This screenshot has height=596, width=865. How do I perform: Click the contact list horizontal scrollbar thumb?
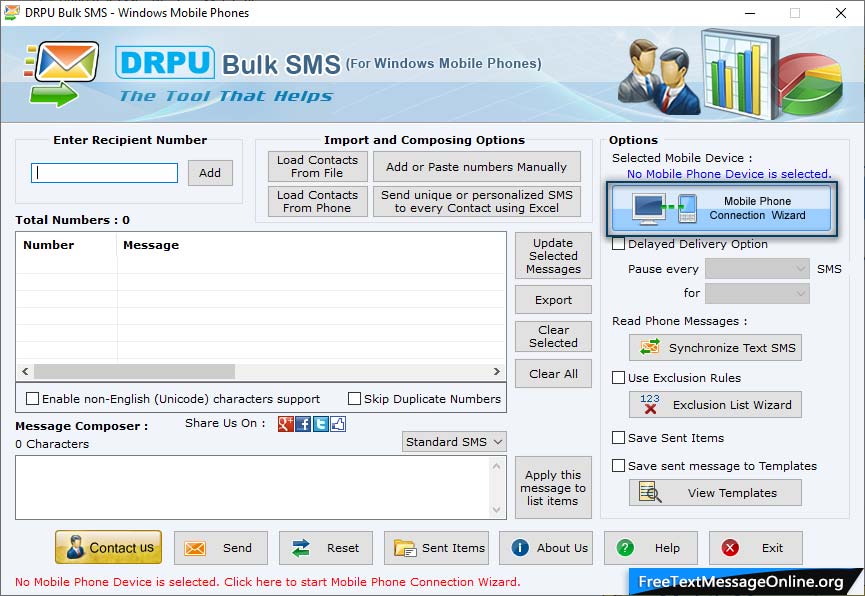coord(135,371)
